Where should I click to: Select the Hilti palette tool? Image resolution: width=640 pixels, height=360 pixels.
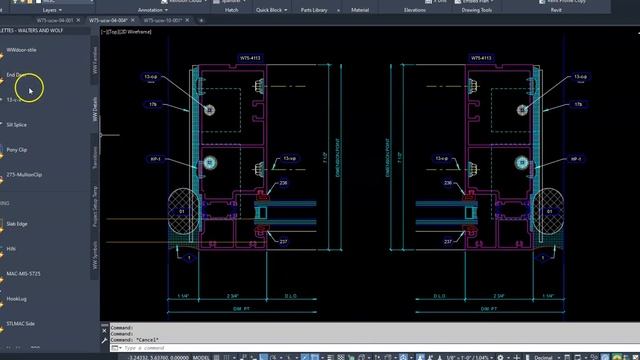click(x=11, y=249)
